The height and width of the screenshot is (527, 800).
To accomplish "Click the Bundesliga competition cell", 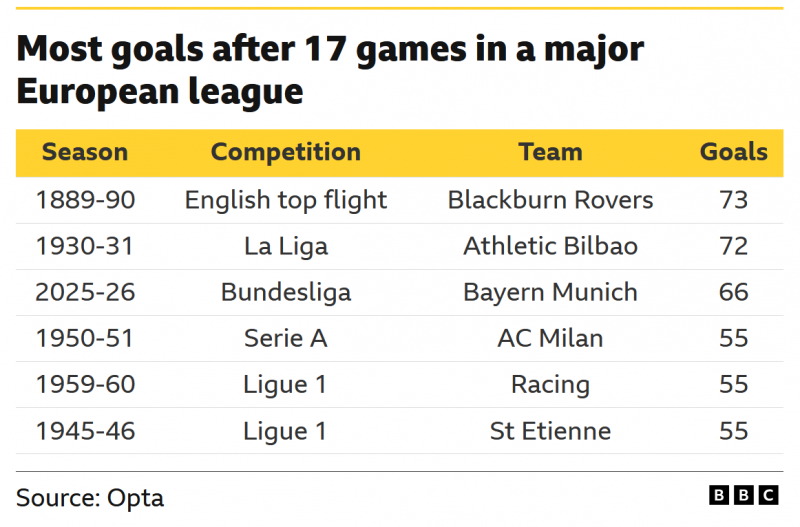I will [286, 292].
